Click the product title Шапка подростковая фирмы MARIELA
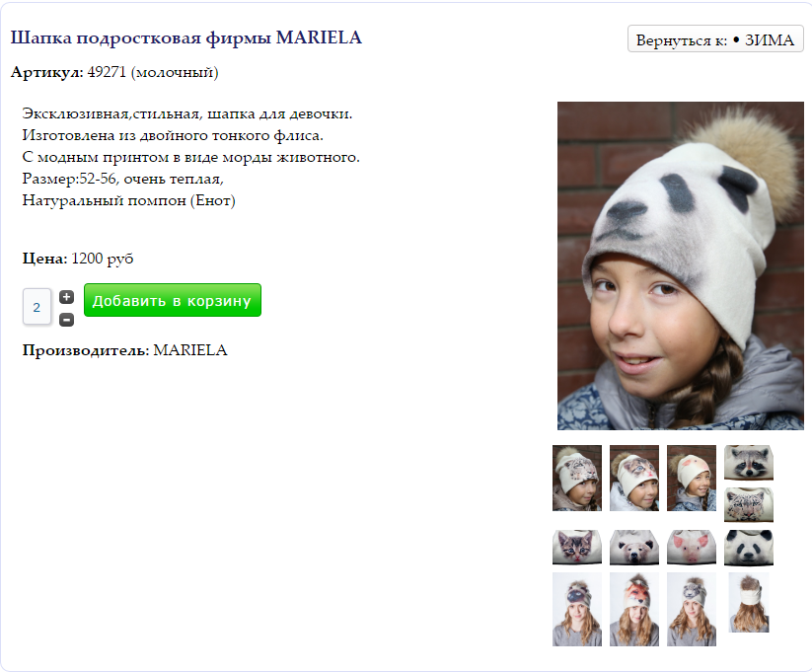Viewport: 812px width, 672px height. [185, 37]
